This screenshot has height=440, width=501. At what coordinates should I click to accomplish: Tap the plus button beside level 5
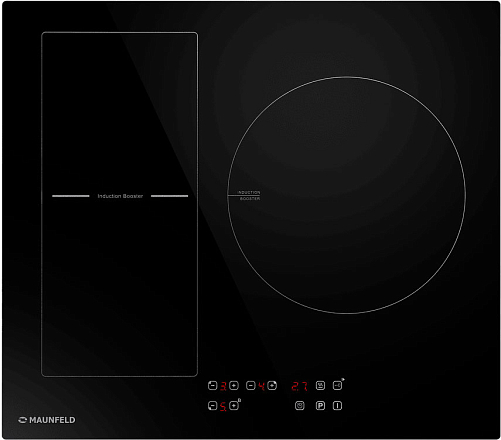(234, 406)
